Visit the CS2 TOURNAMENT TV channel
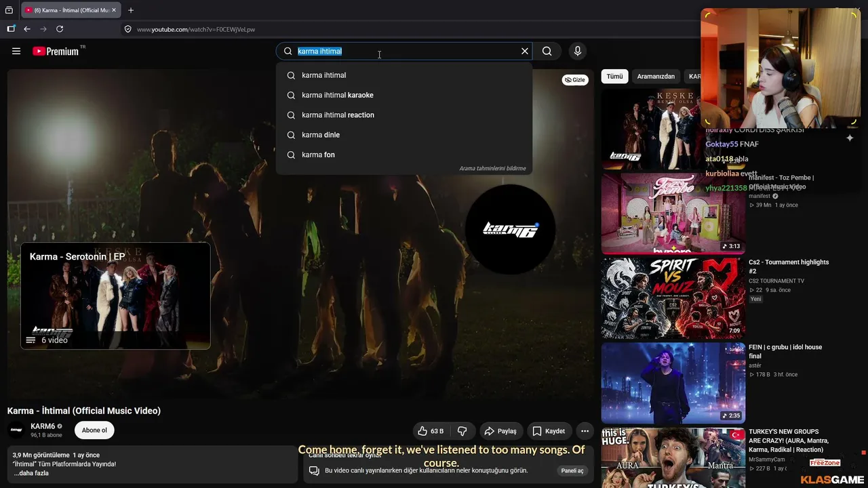This screenshot has width=868, height=488. [x=776, y=281]
